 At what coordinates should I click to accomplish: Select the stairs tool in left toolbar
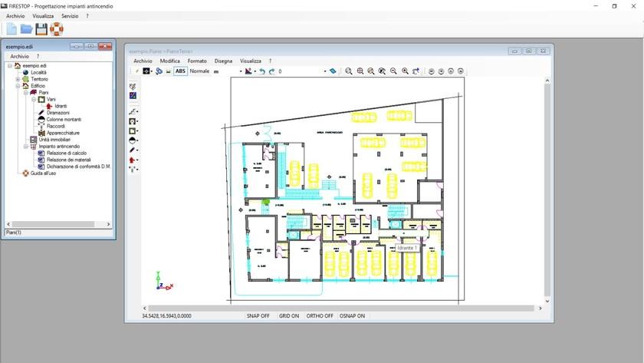click(x=133, y=112)
